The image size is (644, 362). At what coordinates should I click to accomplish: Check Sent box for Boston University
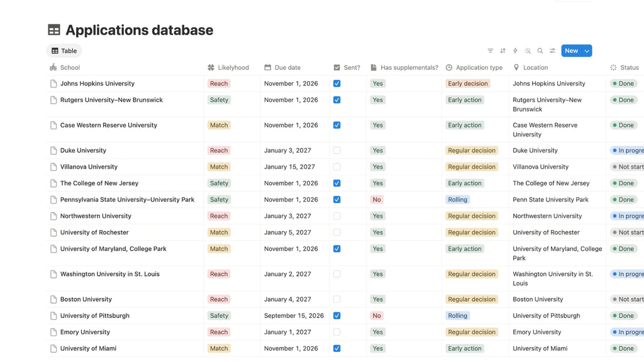pos(337,299)
